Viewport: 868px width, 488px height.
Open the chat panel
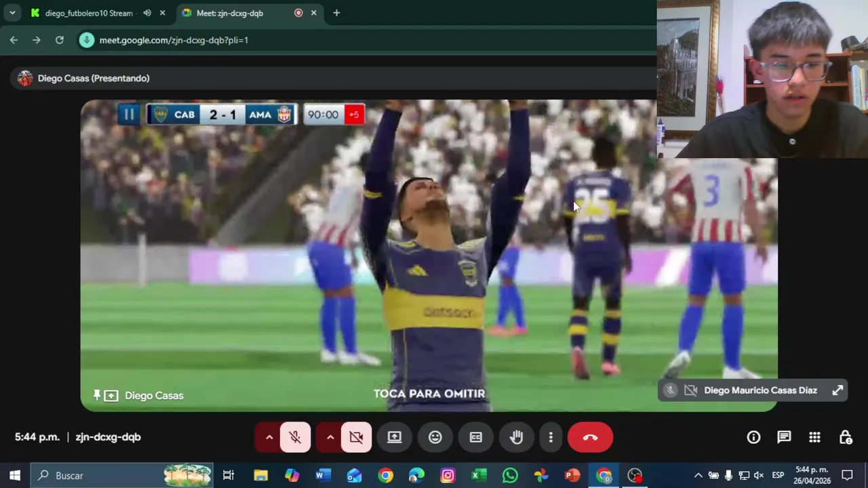pyautogui.click(x=784, y=437)
